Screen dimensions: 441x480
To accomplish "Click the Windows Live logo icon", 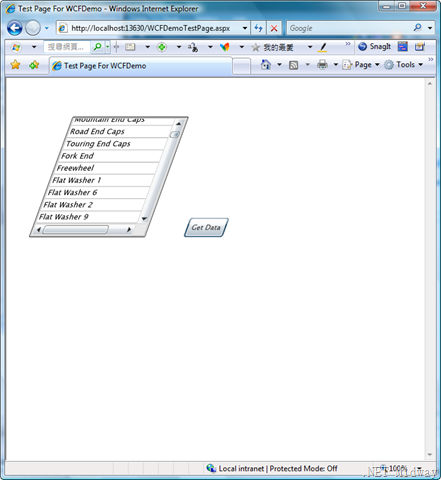I will 16,47.
